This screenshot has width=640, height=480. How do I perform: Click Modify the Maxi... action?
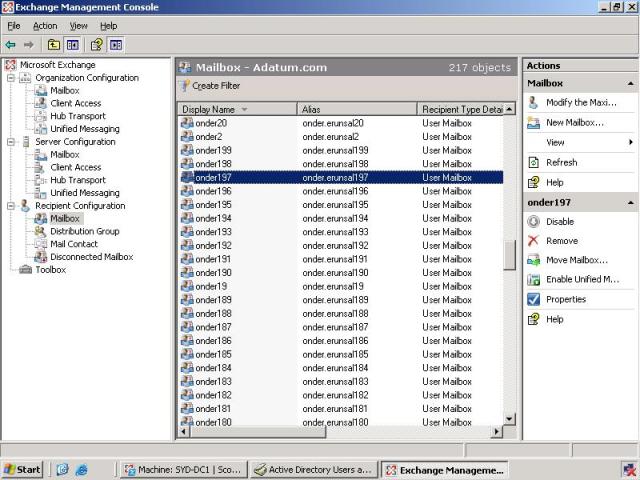pyautogui.click(x=581, y=102)
